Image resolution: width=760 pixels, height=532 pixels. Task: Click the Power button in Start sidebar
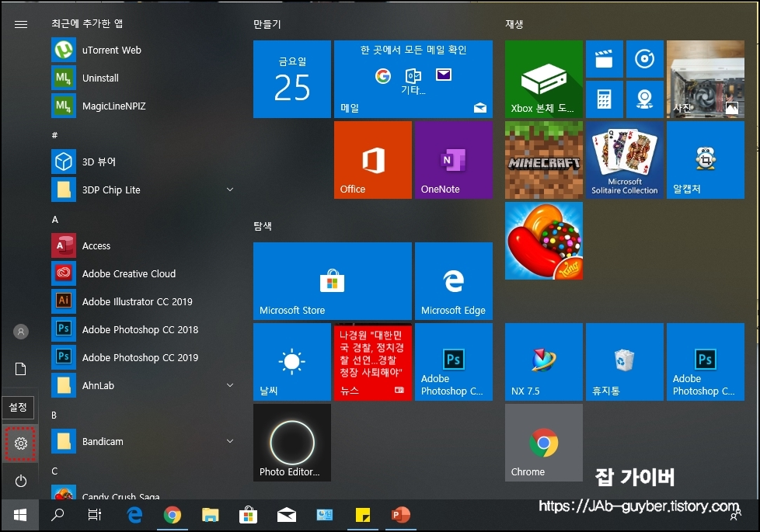20,481
